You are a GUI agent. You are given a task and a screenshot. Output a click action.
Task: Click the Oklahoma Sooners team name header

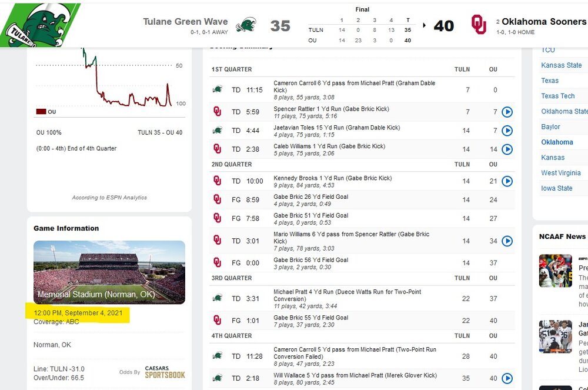(543, 22)
